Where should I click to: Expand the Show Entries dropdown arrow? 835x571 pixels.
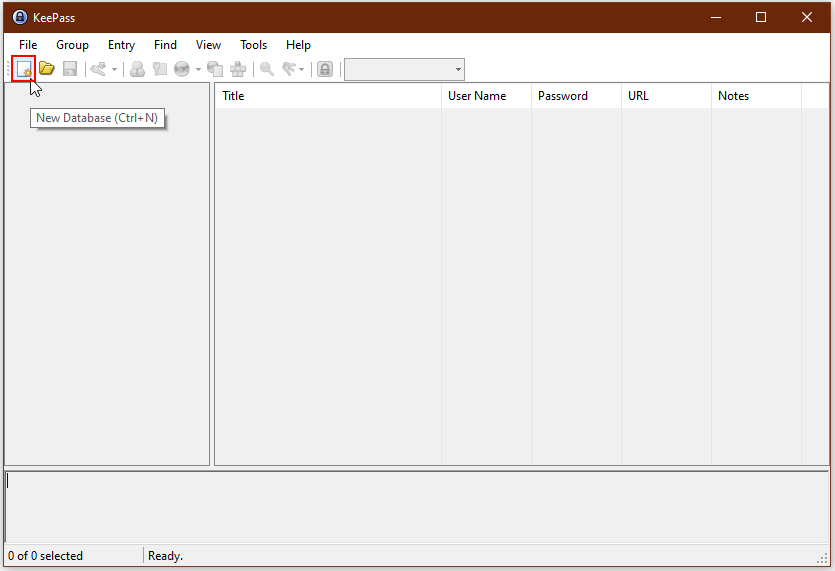301,69
